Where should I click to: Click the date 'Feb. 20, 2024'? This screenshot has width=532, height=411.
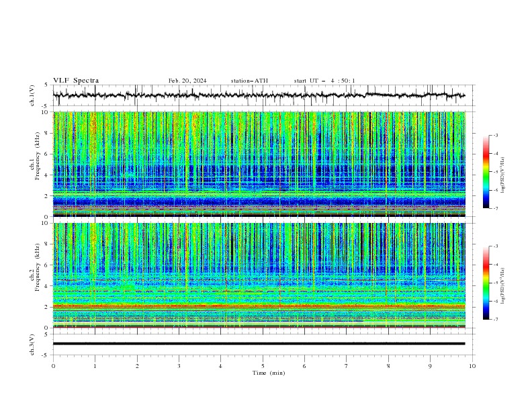point(187,81)
